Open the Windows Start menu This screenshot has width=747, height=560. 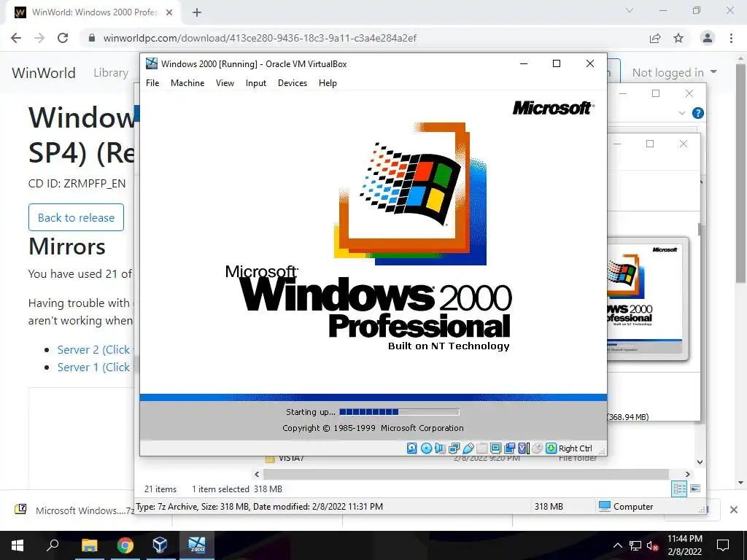[18, 545]
